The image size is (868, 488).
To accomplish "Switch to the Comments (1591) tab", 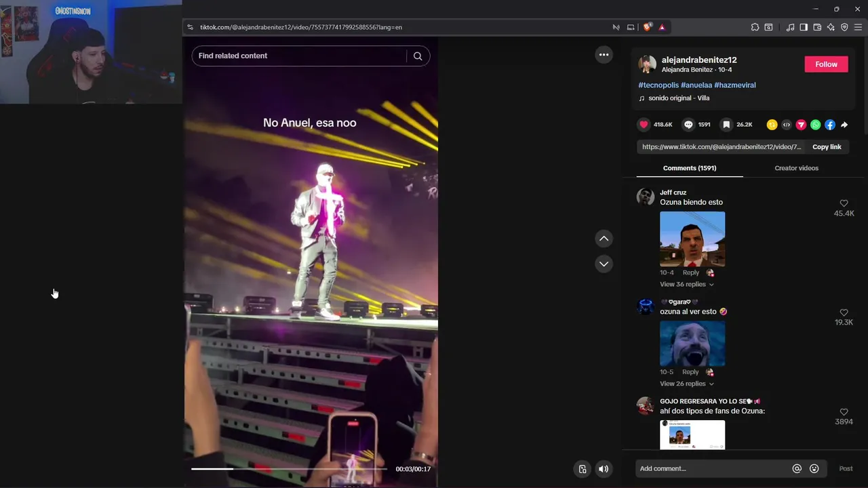I will pyautogui.click(x=690, y=168).
